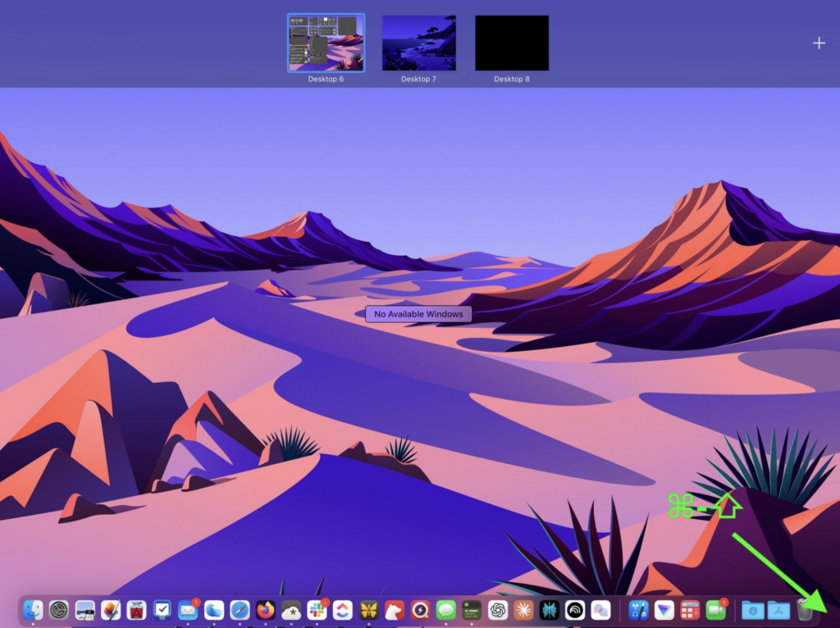Open Finder from the Dock
The width and height of the screenshot is (840, 628).
(x=33, y=610)
